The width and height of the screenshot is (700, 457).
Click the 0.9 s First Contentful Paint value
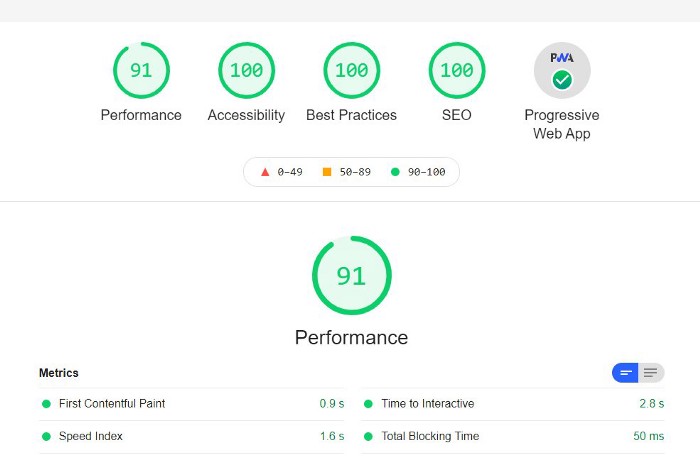(x=332, y=404)
